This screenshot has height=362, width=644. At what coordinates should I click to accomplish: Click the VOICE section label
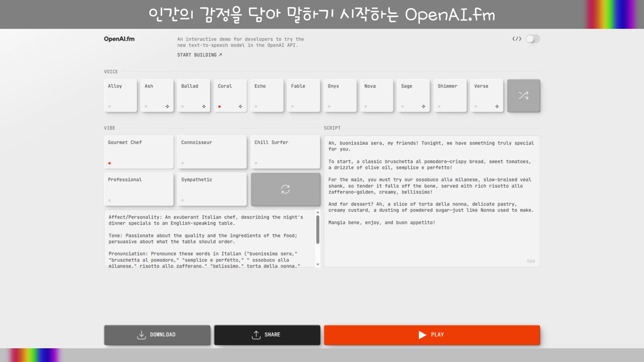pyautogui.click(x=111, y=72)
